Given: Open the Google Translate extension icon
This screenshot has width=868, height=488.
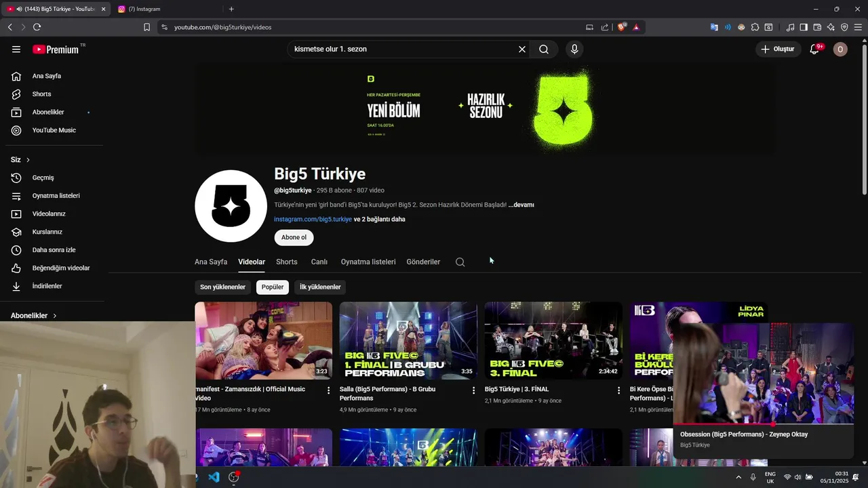Looking at the screenshot, I should pyautogui.click(x=714, y=27).
